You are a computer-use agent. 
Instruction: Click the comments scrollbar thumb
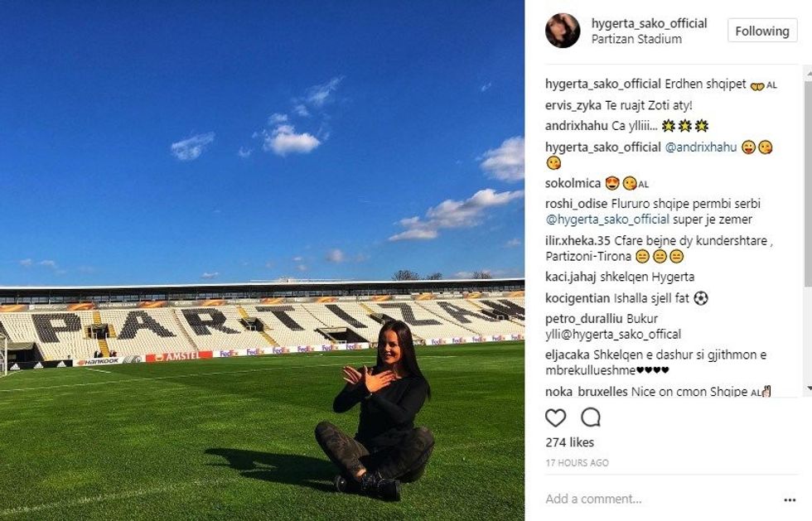tap(808, 181)
